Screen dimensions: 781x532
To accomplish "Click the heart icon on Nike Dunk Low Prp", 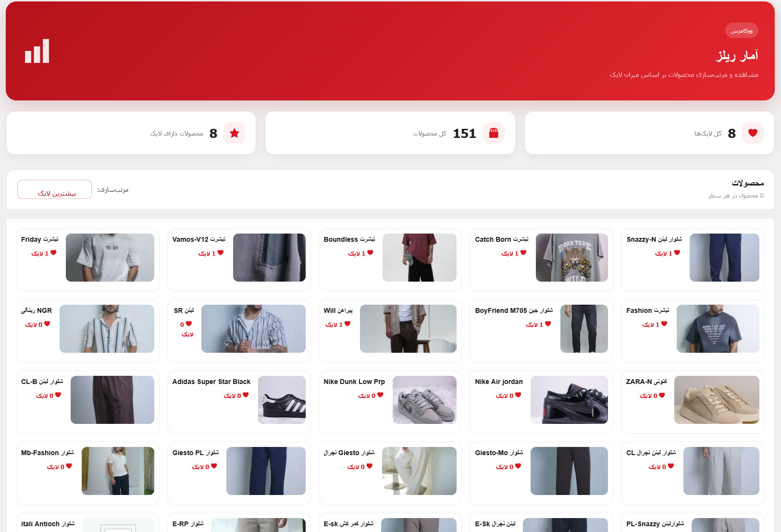I will tap(380, 395).
